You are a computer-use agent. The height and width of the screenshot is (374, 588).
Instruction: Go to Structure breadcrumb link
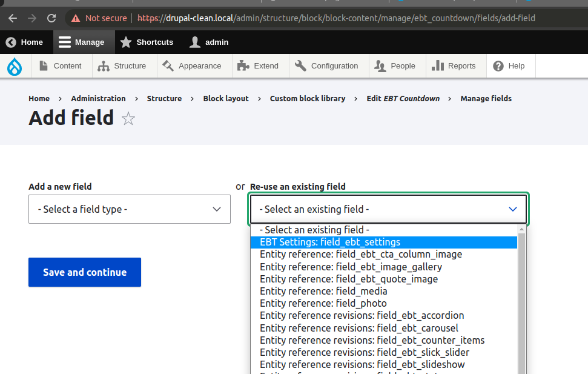[164, 98]
